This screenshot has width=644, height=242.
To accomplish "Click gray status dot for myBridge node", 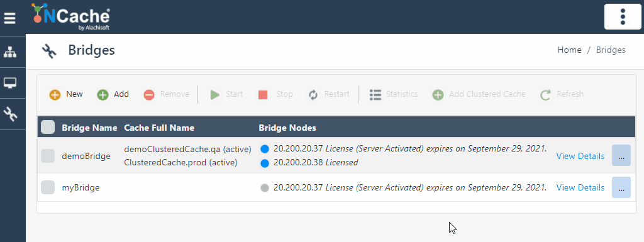I will 265,188.
